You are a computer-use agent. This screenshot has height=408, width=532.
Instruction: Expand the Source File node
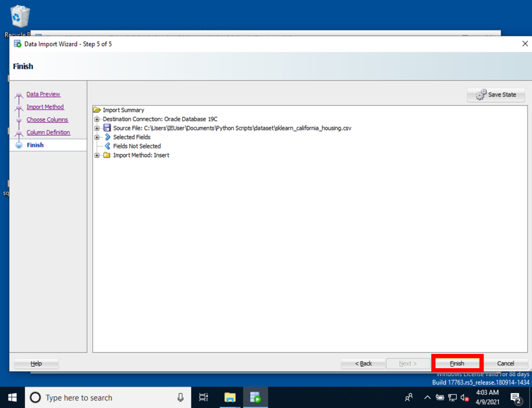pyautogui.click(x=97, y=128)
